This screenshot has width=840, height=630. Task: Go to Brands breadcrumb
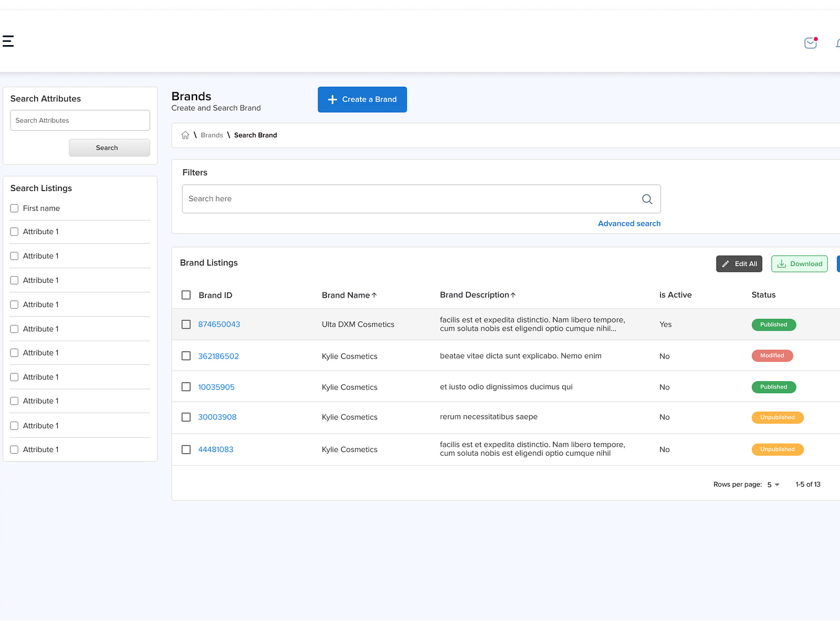(212, 135)
